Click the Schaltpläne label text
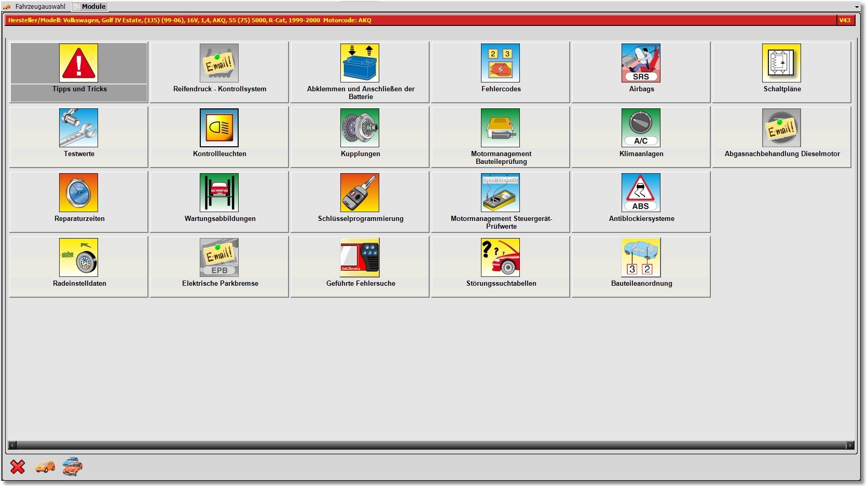This screenshot has width=868, height=488. tap(782, 89)
